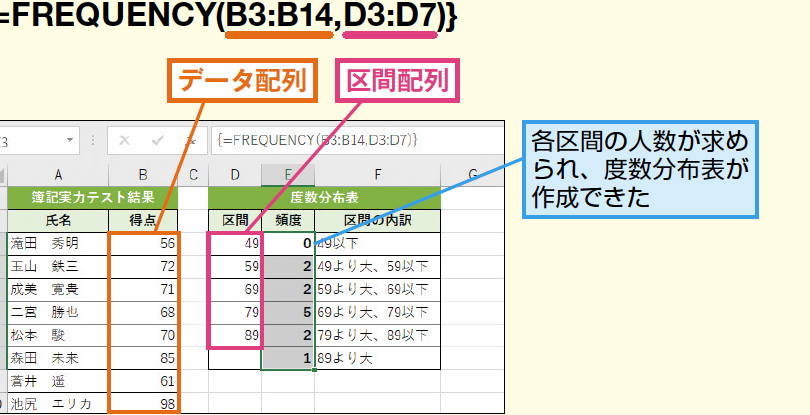Click frequency cell showing 5
This screenshot has height=415, width=810.
[x=288, y=313]
